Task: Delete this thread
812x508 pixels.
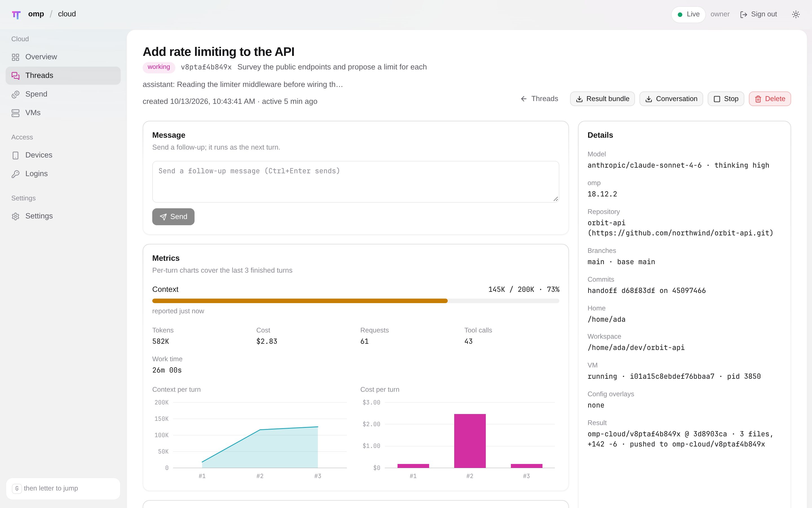Action: [x=770, y=99]
